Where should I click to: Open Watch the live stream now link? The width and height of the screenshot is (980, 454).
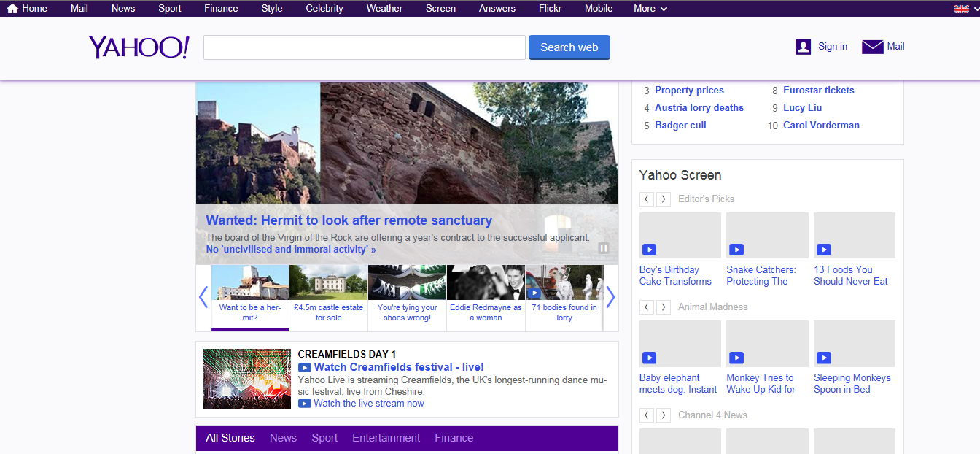point(369,404)
